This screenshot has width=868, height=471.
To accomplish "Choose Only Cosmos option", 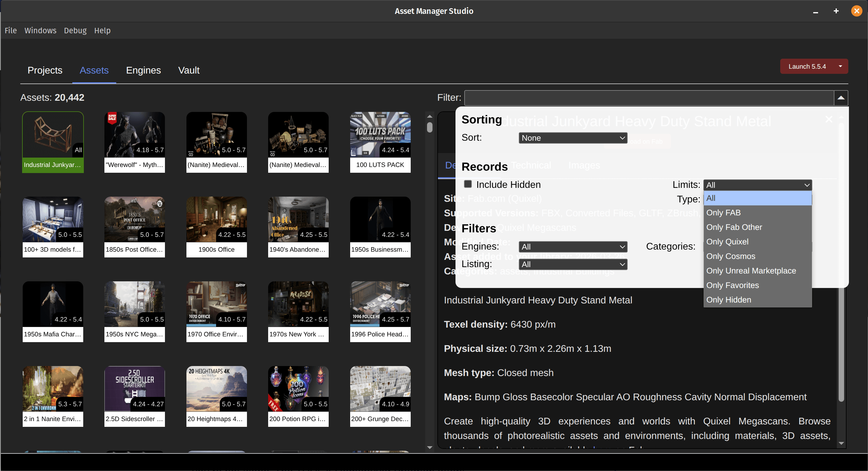I will click(x=758, y=256).
